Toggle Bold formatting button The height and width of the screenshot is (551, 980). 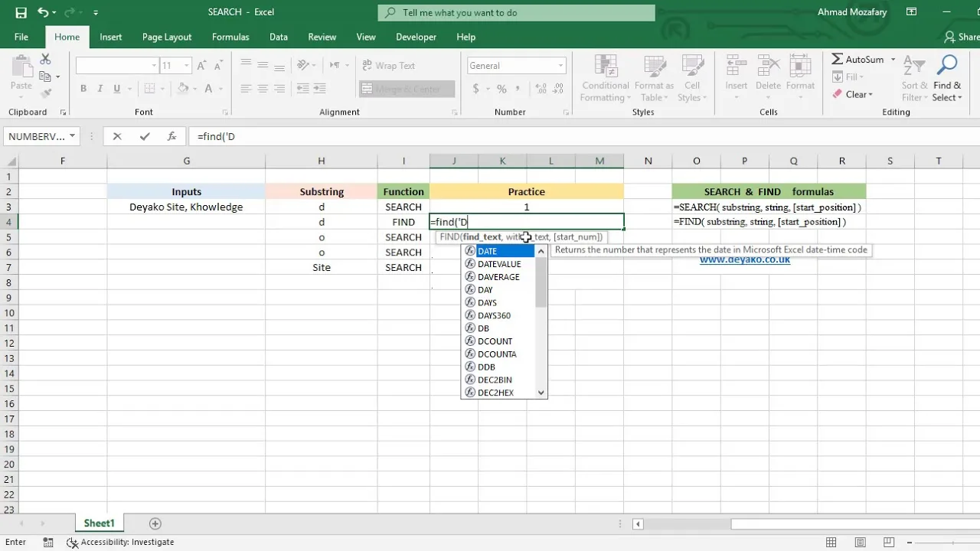(x=83, y=89)
